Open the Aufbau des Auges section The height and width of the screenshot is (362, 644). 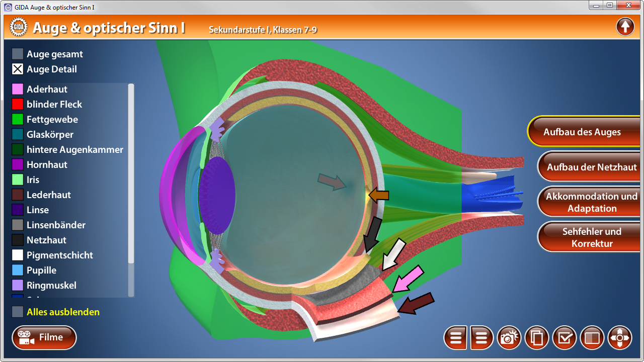point(582,132)
